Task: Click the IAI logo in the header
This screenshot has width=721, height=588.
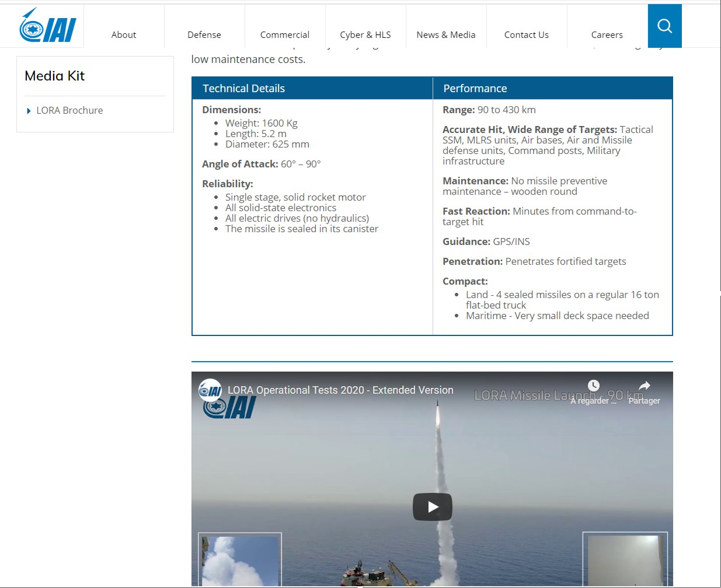Action: point(48,26)
